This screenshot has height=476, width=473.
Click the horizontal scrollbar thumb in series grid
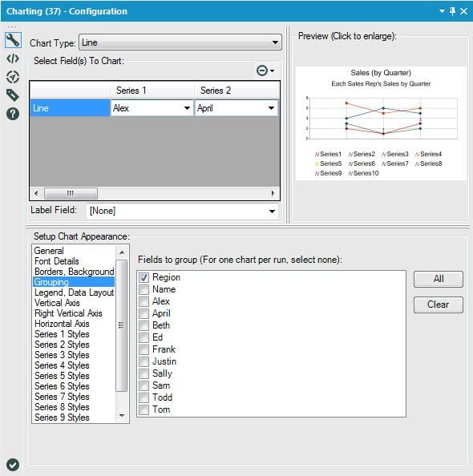pos(71,193)
